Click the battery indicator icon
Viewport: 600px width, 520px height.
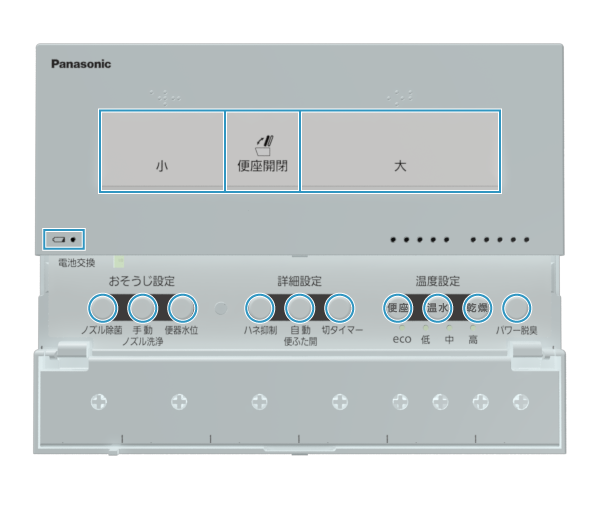tap(64, 240)
